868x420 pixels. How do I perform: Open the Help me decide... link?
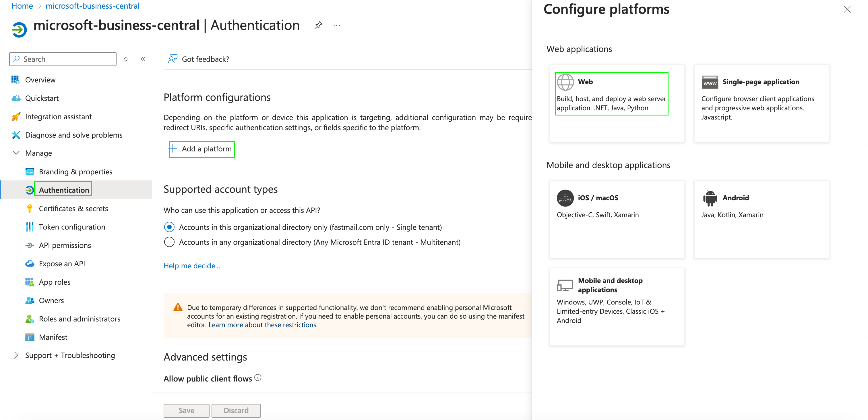[192, 266]
